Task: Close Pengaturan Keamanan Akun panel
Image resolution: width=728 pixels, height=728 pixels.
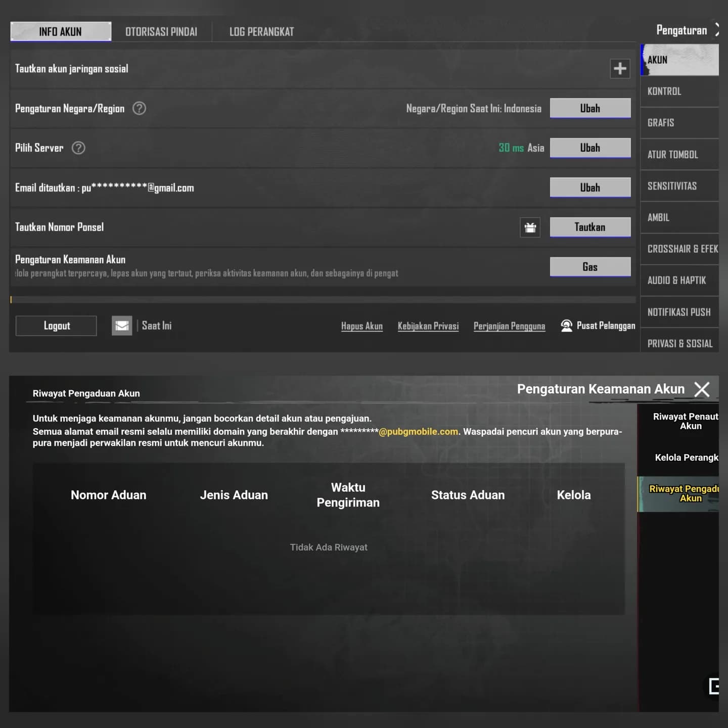Action: (702, 389)
